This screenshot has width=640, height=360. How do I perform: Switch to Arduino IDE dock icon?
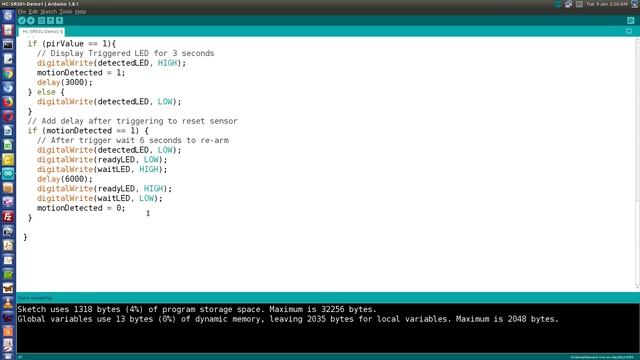(8, 173)
